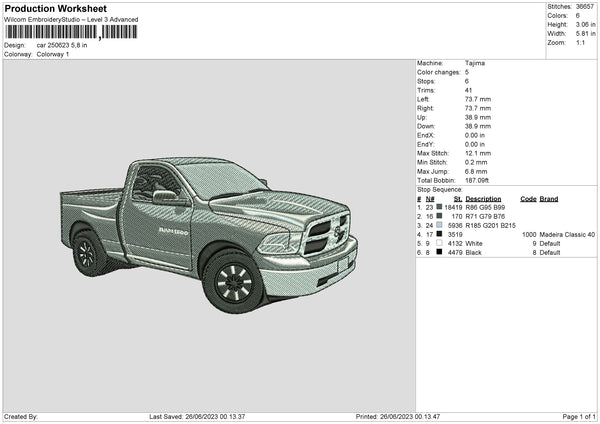Screen dimensions: 600x424
Task: Click the Width value 5.81 in
Action: click(586, 34)
